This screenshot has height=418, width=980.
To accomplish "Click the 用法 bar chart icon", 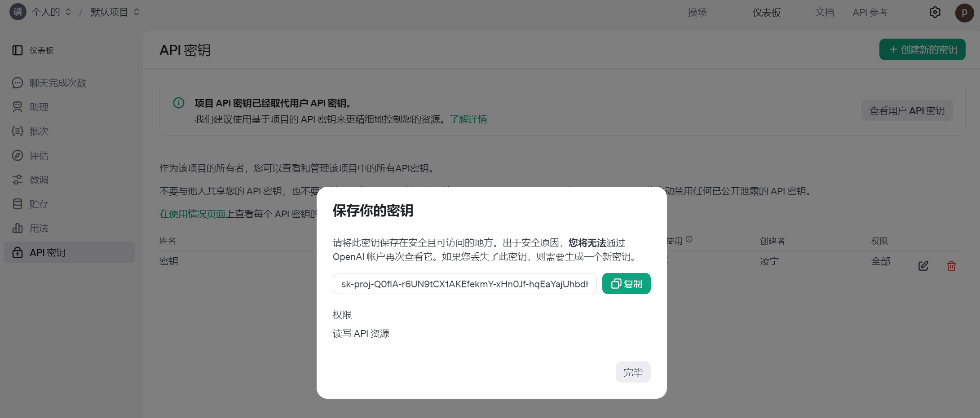I will coord(18,228).
